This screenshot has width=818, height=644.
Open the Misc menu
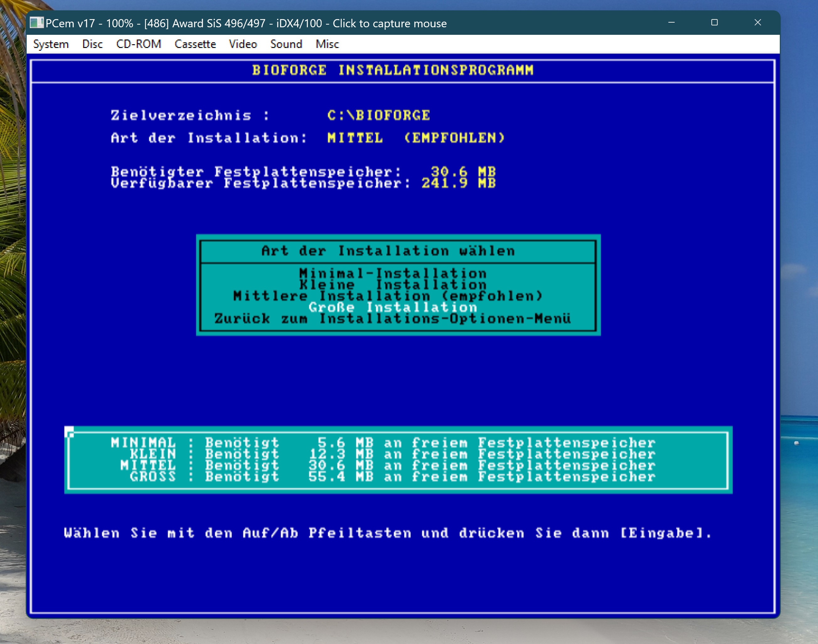(x=328, y=44)
